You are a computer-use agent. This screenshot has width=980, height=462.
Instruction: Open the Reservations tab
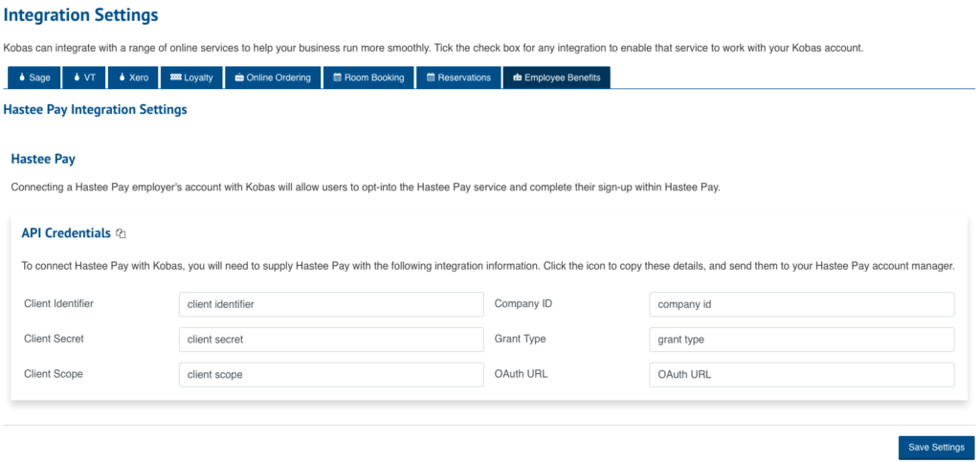tap(457, 77)
